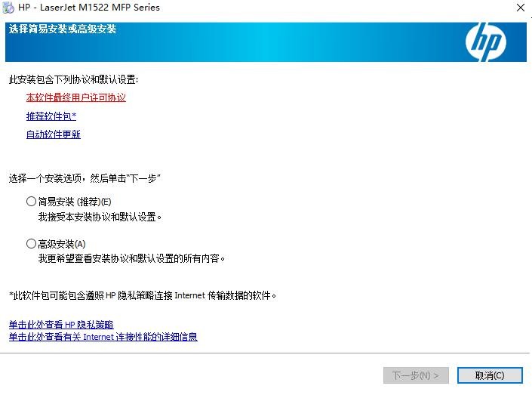Screen dimensions: 532x395
Task: Click the 取消(C) button
Action: [x=490, y=375]
